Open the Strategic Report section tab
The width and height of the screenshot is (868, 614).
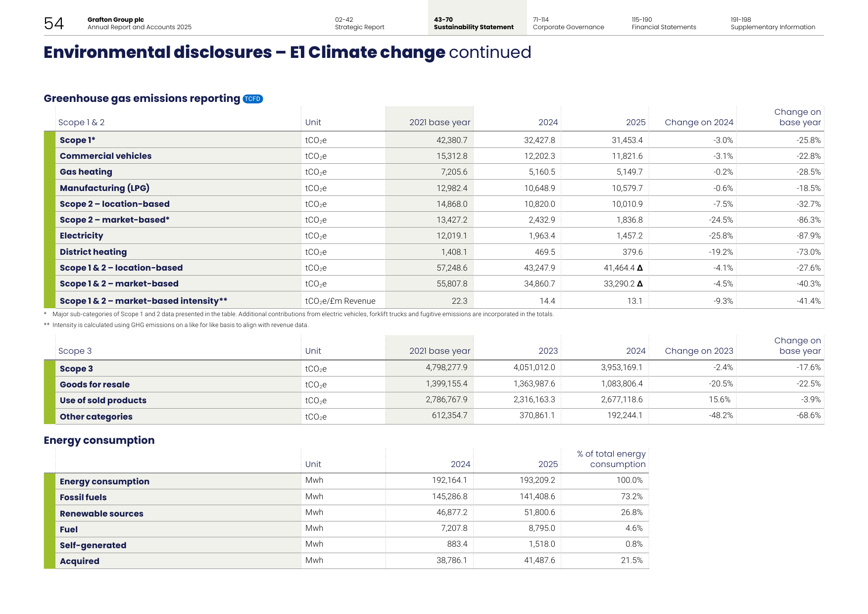tap(359, 23)
